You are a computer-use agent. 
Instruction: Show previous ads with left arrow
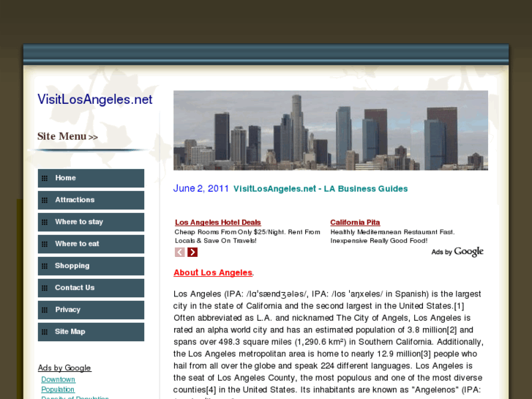180,252
